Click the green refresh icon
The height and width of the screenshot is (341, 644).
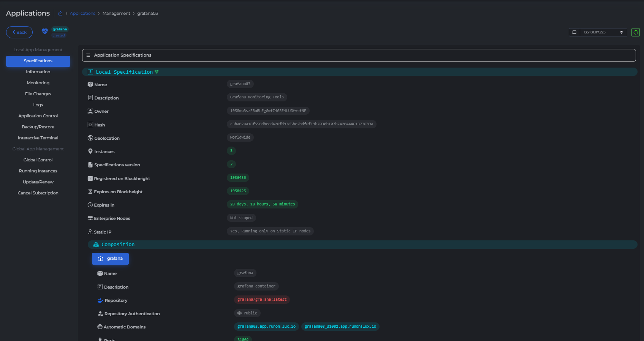click(635, 32)
